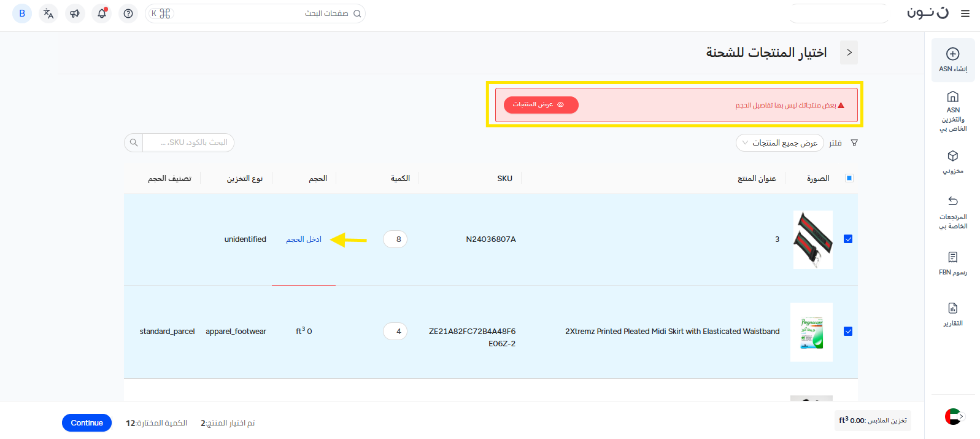Click the quantity field showing 8

(395, 239)
